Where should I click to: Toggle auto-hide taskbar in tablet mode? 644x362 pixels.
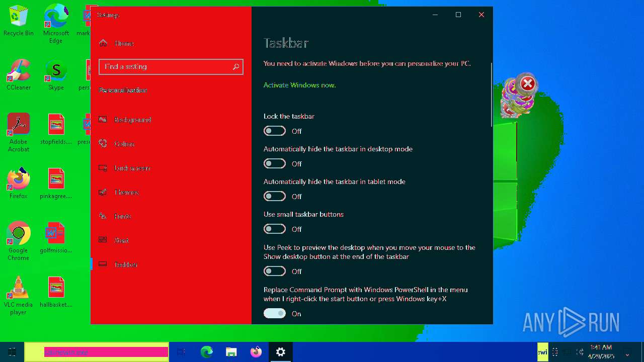tap(275, 197)
